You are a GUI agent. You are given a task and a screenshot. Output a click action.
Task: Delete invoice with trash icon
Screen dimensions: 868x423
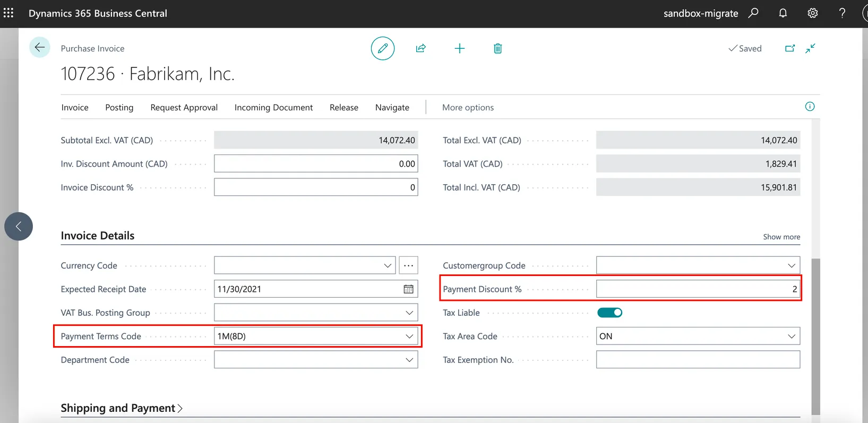tap(498, 48)
